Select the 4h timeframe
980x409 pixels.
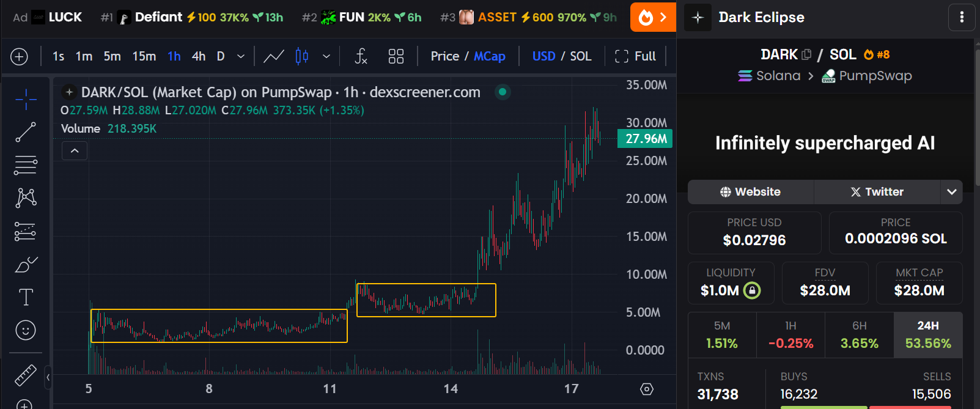pos(199,56)
